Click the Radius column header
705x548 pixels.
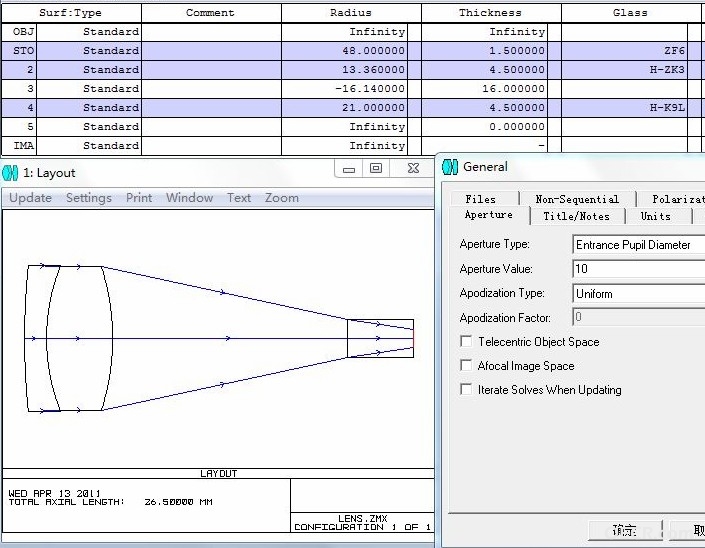[x=351, y=13]
